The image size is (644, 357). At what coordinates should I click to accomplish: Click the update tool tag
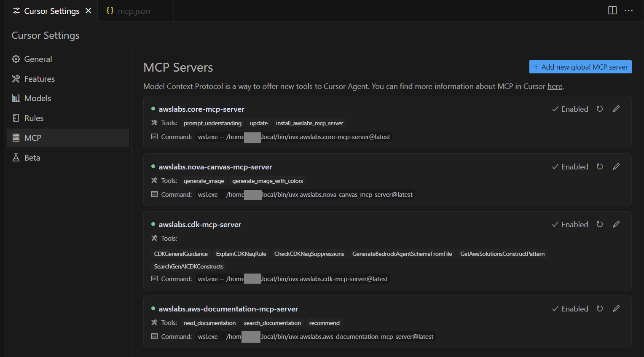tap(259, 123)
